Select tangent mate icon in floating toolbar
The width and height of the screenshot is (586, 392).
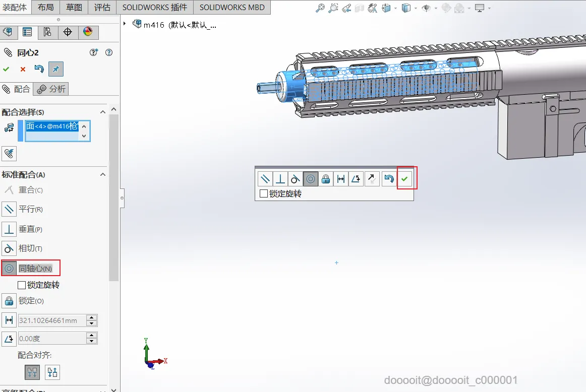295,179
